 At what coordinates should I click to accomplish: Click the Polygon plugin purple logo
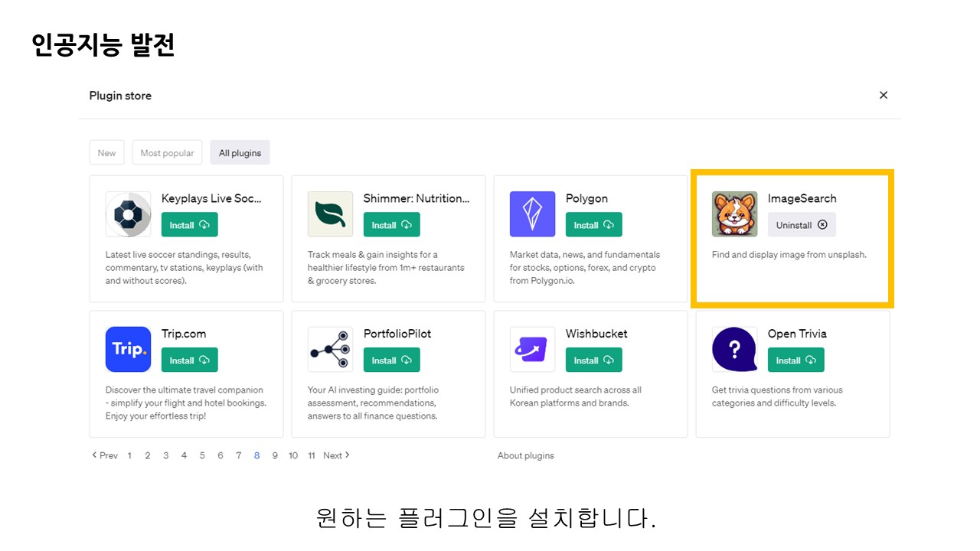pos(532,214)
